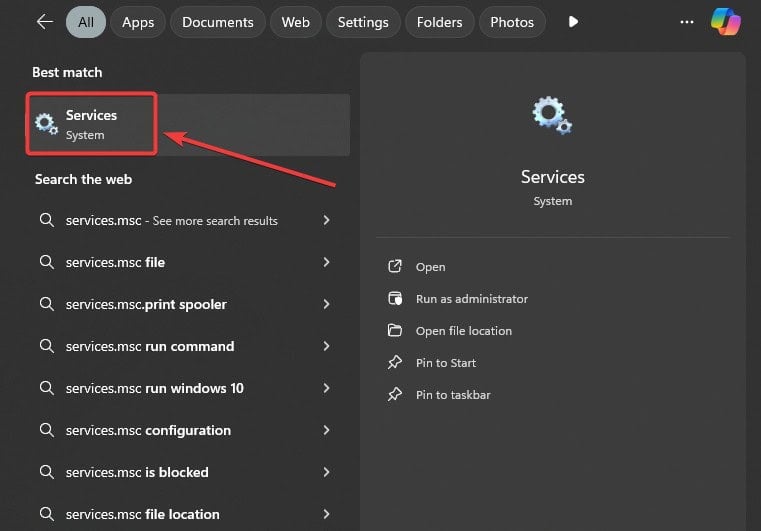Open the three-dot options menu

pos(687,22)
